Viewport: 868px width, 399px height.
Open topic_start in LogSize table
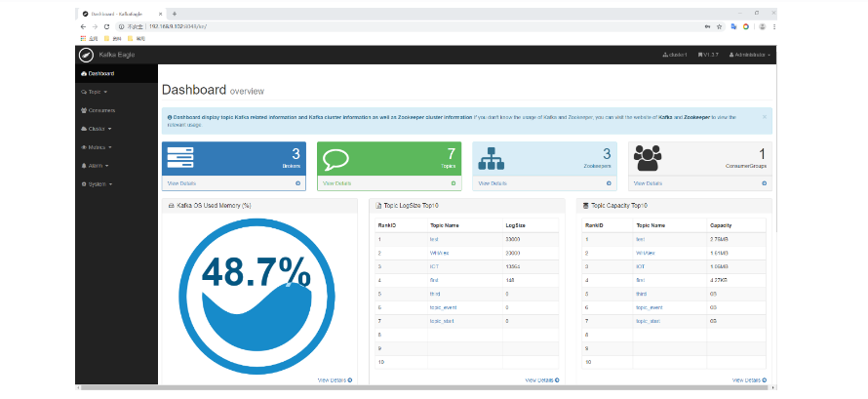coord(442,321)
